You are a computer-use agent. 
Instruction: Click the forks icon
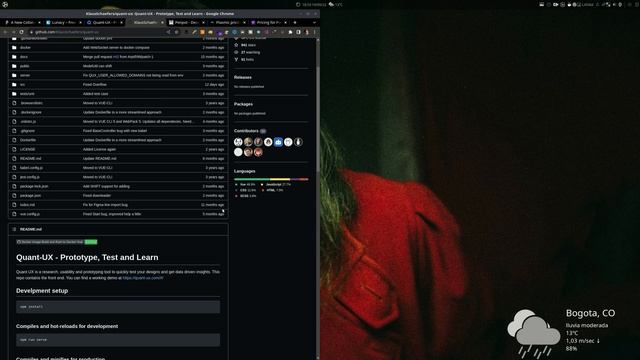[236, 60]
